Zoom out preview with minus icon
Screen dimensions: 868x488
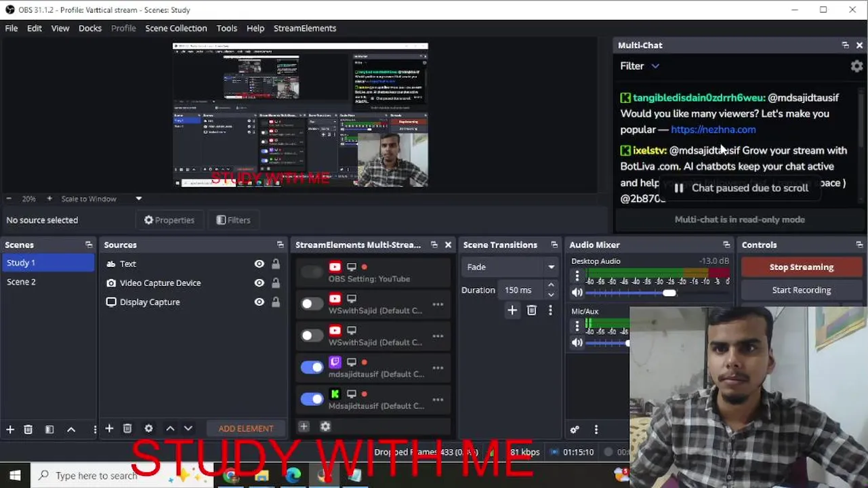(9, 199)
